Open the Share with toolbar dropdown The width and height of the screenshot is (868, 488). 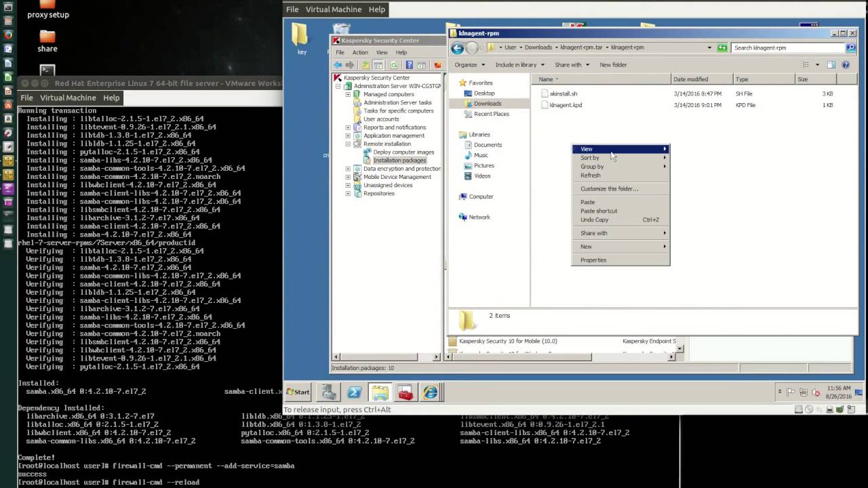[x=572, y=65]
